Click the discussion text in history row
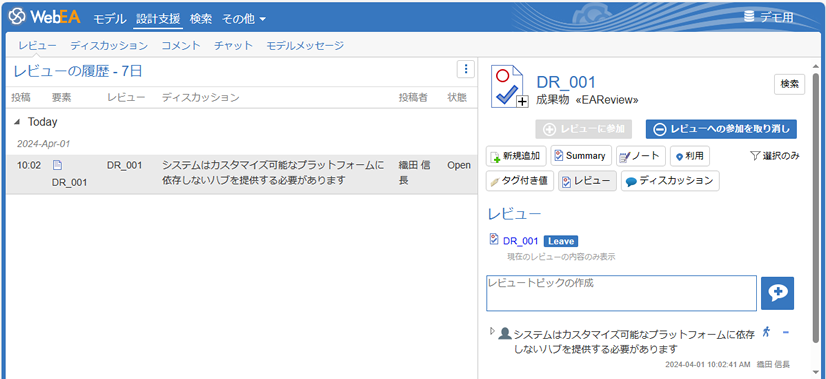The image size is (826, 379). click(273, 173)
